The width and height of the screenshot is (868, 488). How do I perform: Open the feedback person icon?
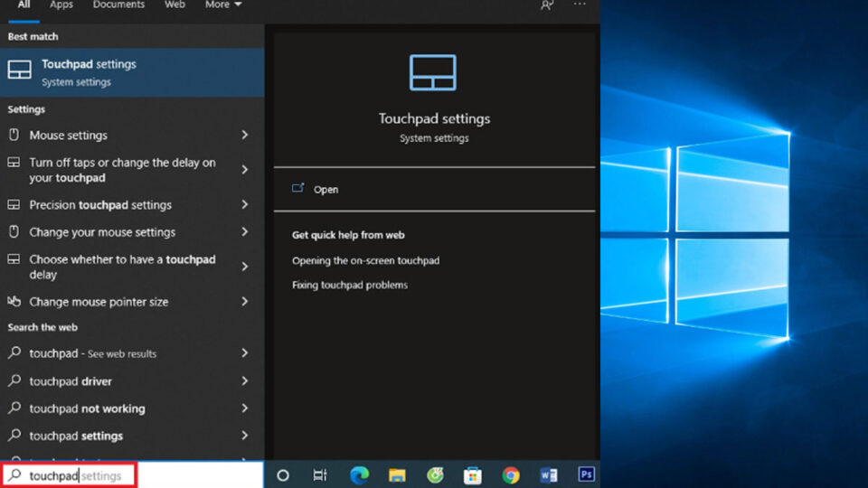click(x=546, y=5)
